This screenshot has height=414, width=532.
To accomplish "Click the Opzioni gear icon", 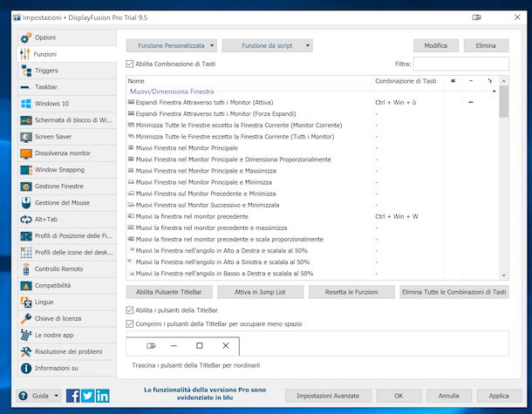I will tap(26, 38).
